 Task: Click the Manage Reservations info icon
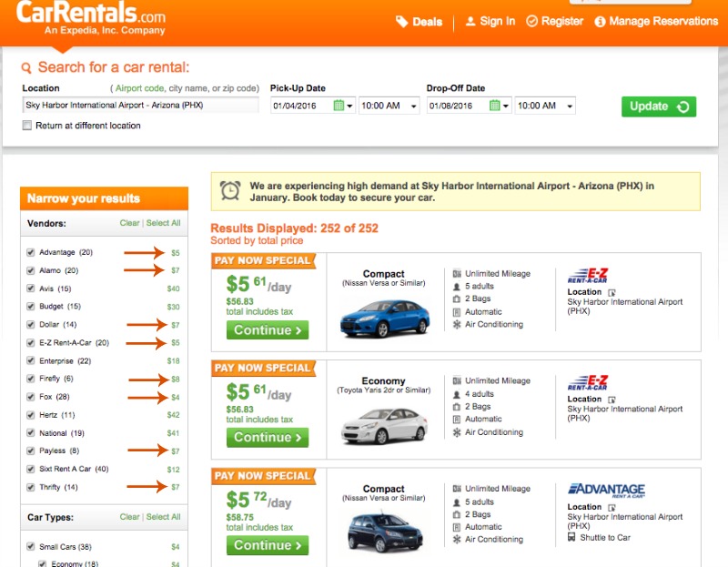pos(600,21)
